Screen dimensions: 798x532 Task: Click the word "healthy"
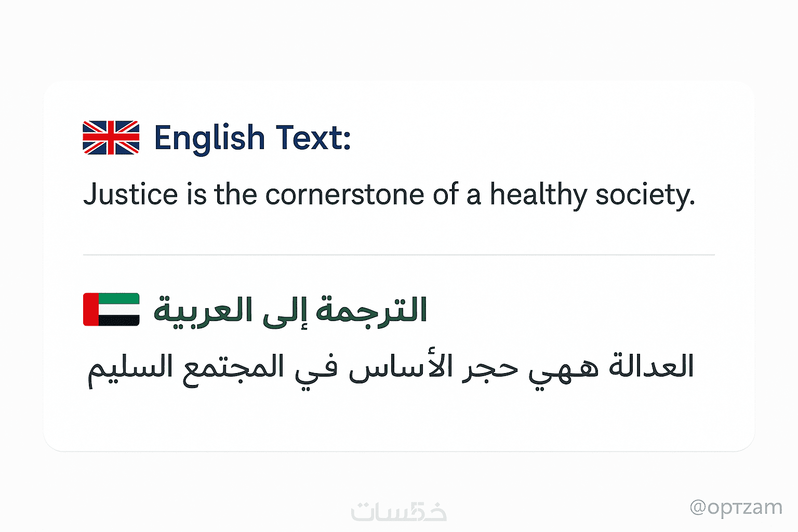(x=538, y=195)
